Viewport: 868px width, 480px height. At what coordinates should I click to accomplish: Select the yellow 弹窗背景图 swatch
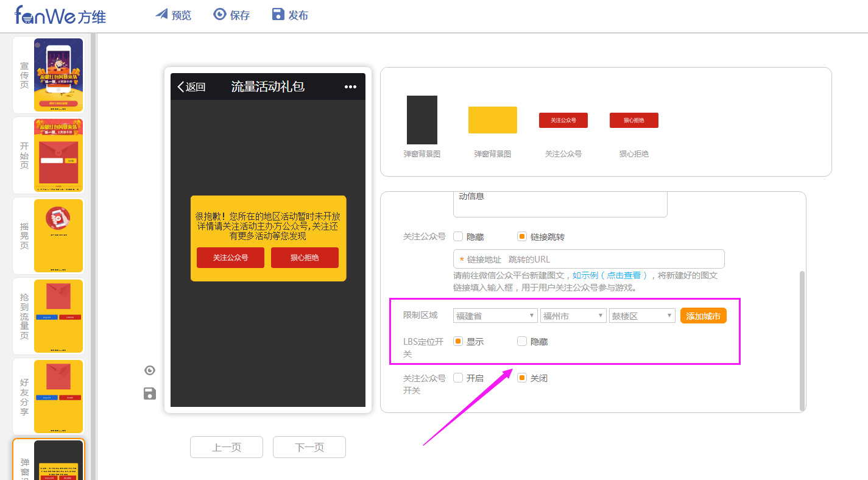coord(492,120)
